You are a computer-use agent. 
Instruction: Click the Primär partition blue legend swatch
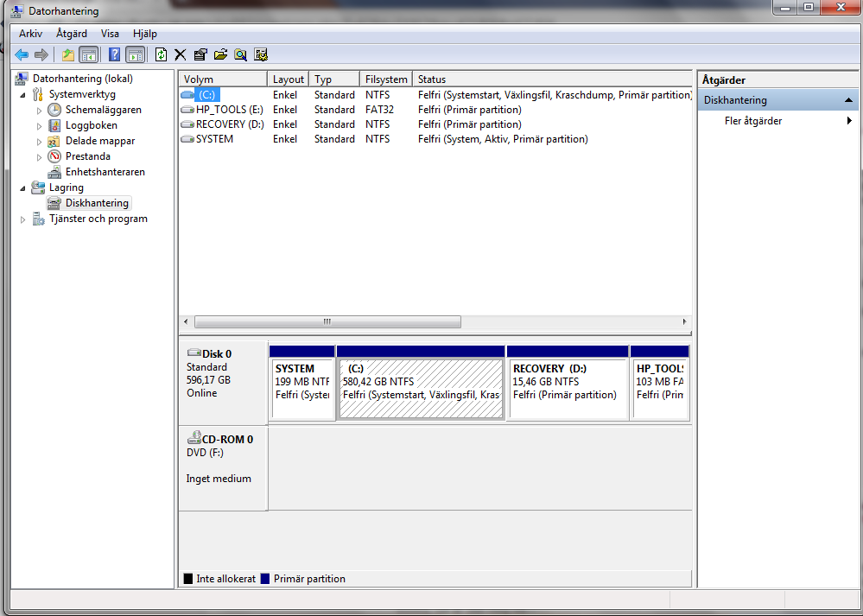click(x=265, y=579)
